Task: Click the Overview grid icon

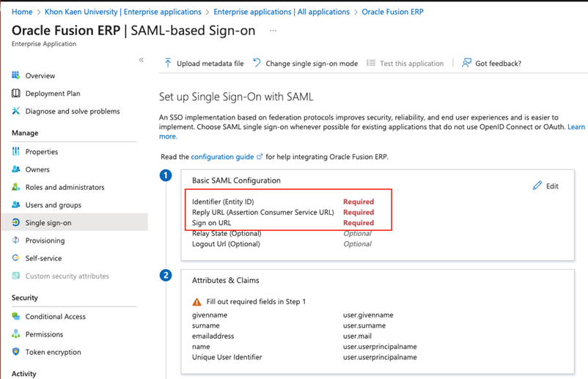Action: tap(15, 76)
